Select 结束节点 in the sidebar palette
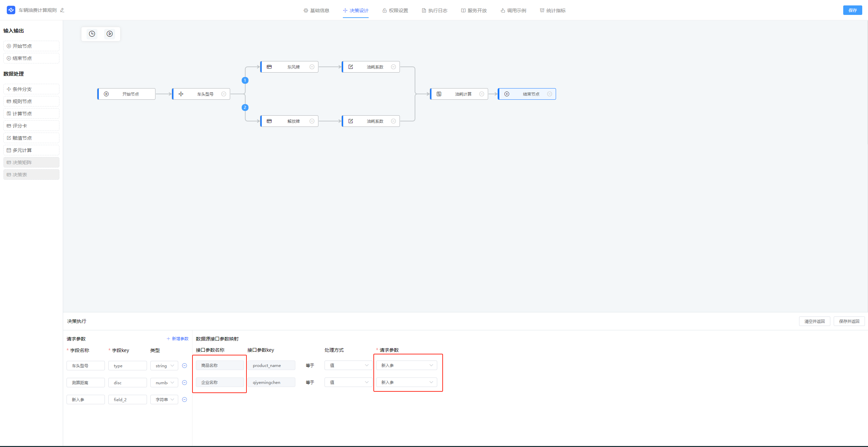The image size is (868, 447). [x=31, y=58]
